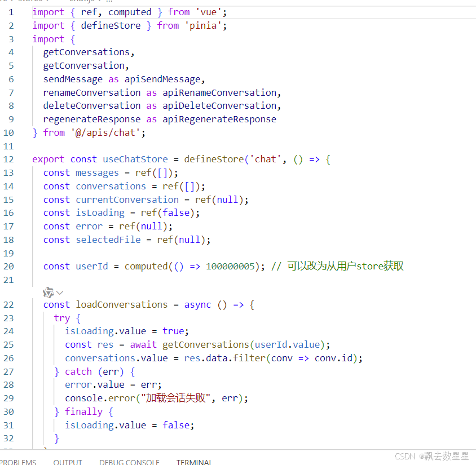Click 'userId.value' argument on line 25
The image size is (476, 465).
tap(287, 345)
